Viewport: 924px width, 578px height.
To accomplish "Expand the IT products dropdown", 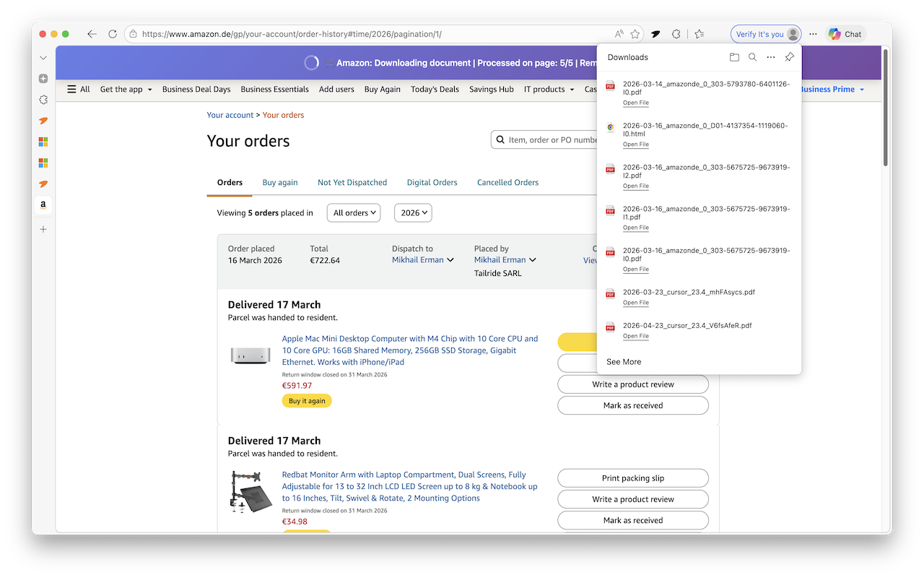I will pyautogui.click(x=549, y=90).
